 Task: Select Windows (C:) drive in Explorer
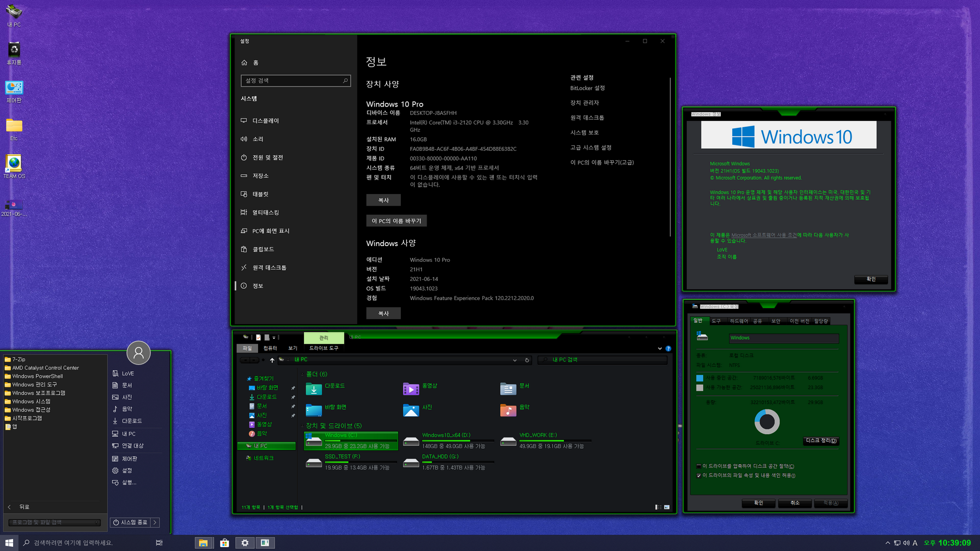coord(351,441)
